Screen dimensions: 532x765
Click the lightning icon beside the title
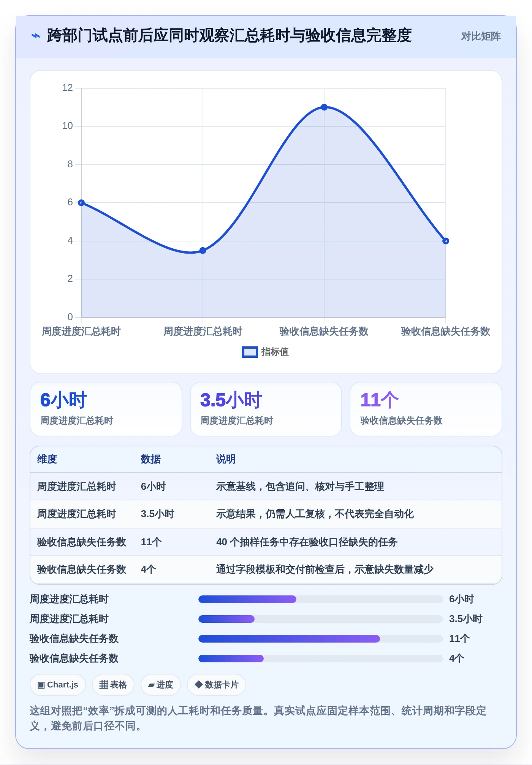coord(35,36)
